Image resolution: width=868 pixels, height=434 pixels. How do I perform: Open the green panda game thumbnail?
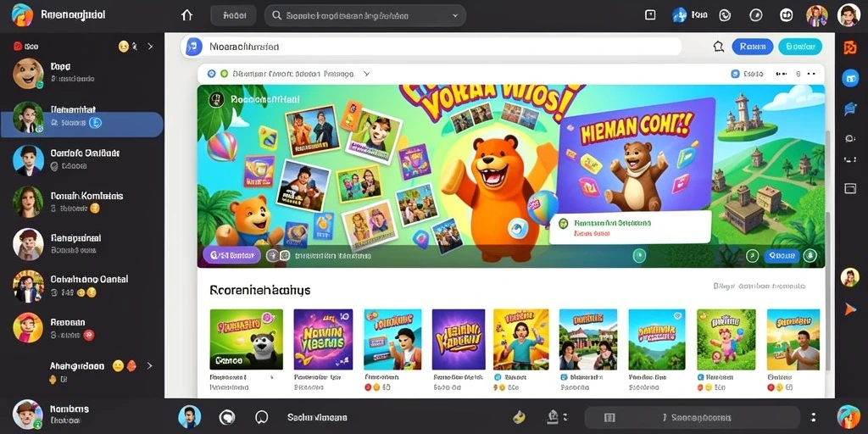click(x=247, y=339)
